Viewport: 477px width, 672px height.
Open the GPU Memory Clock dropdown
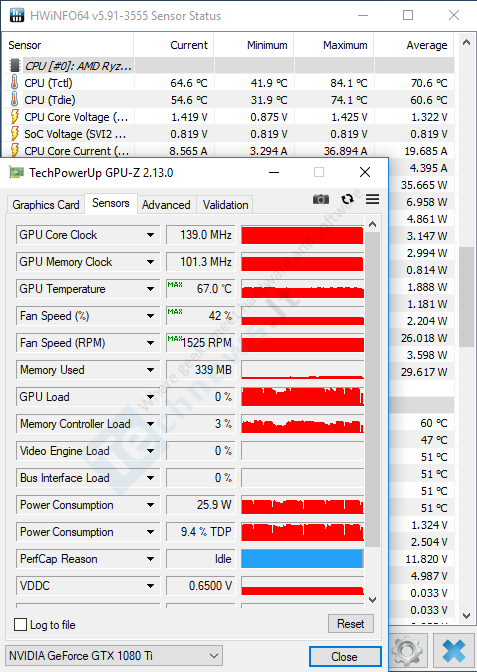pos(150,262)
